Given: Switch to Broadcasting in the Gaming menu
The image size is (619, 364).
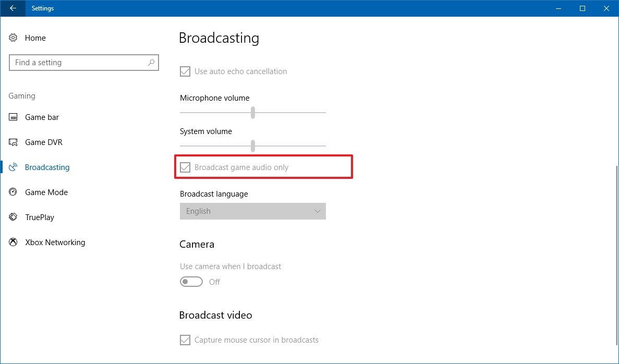Looking at the screenshot, I should click(x=47, y=167).
